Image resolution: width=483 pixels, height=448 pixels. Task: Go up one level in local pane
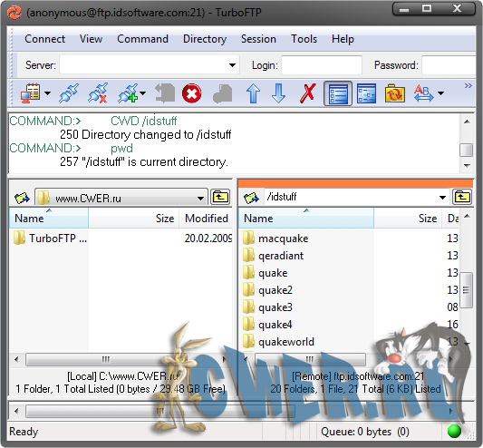pyautogui.click(x=220, y=197)
